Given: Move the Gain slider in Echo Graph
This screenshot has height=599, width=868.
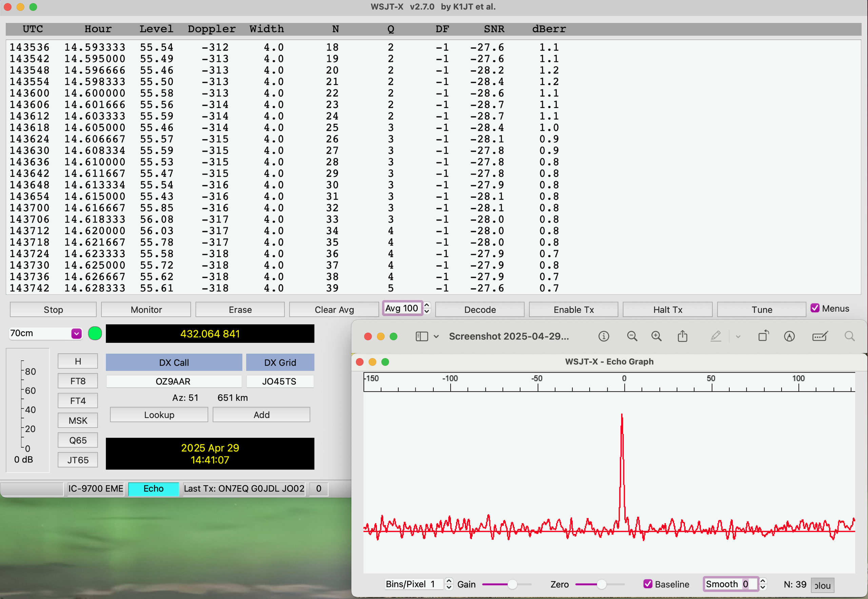Looking at the screenshot, I should (x=512, y=584).
